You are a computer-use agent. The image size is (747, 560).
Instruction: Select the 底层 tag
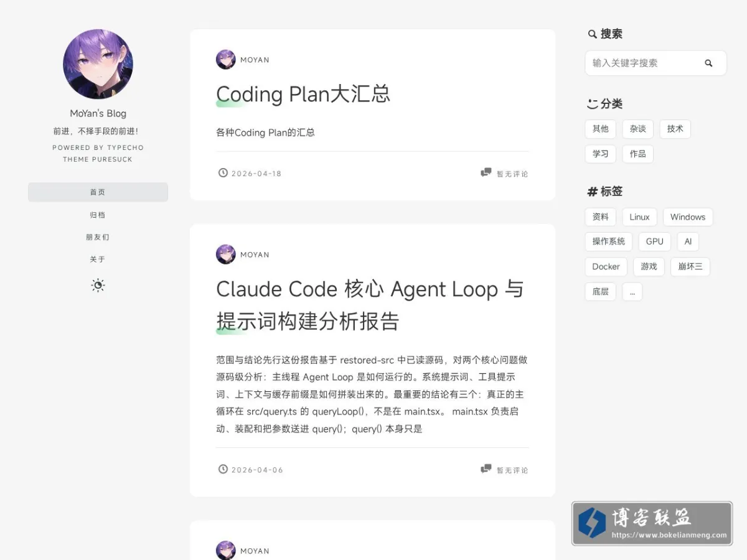pos(601,291)
